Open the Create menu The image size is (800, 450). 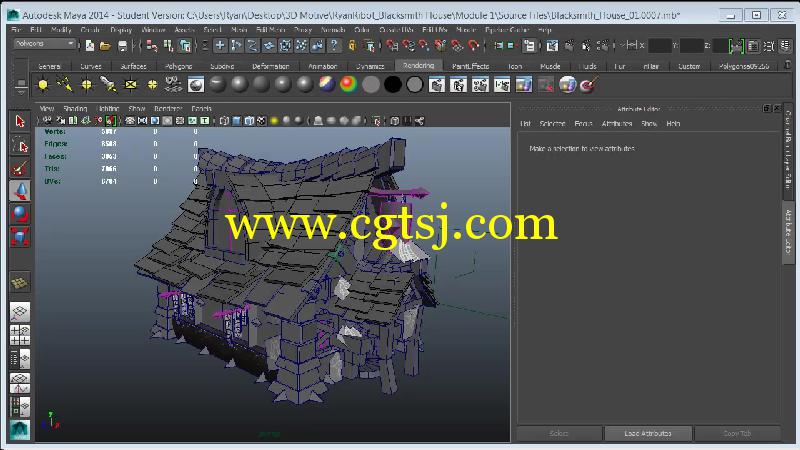[90, 30]
